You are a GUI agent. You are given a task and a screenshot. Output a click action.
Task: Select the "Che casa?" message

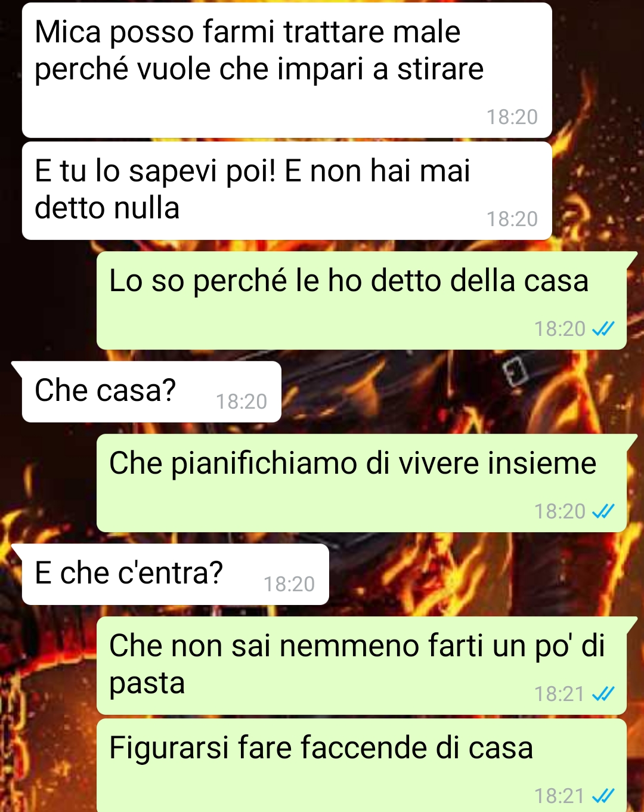coord(151,392)
